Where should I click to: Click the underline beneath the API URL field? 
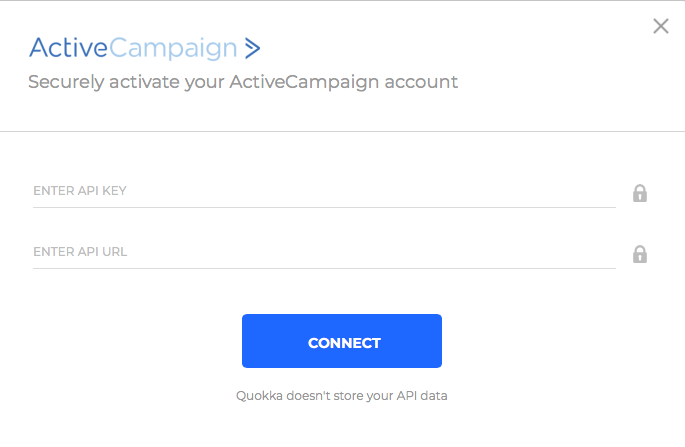point(324,268)
